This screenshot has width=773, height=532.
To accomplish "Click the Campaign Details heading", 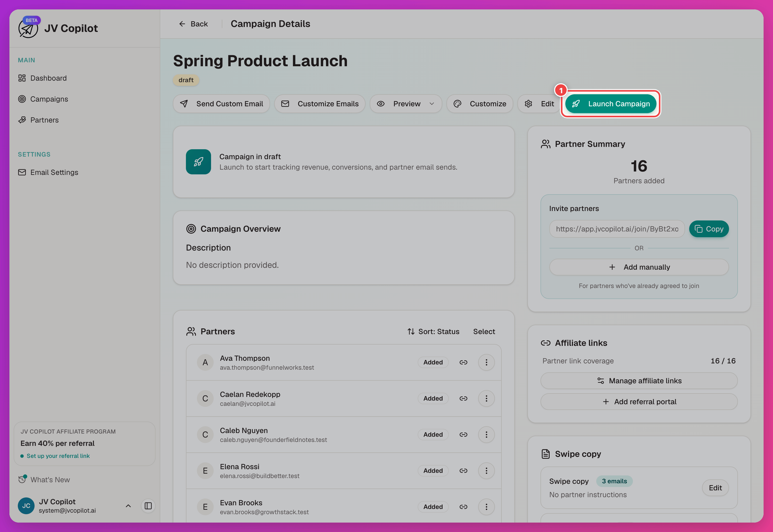I will [x=270, y=24].
